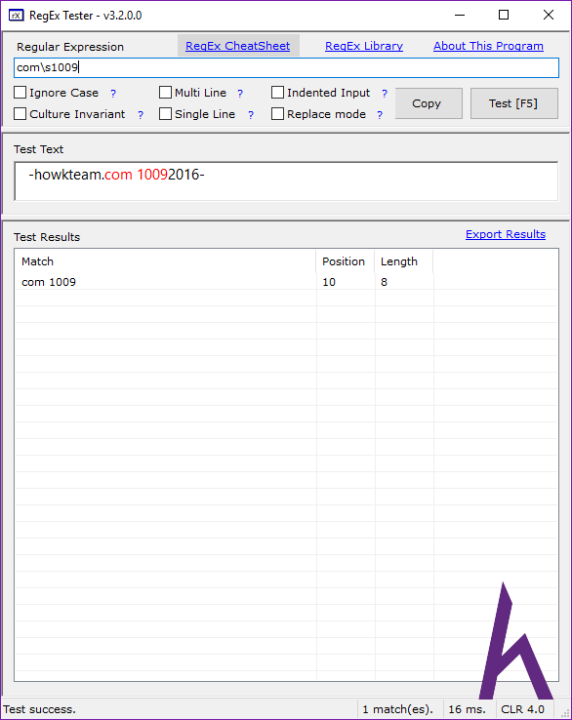Screen dimensions: 572x720
Task: Click the 'Test success.' status text
Action: click(x=39, y=709)
